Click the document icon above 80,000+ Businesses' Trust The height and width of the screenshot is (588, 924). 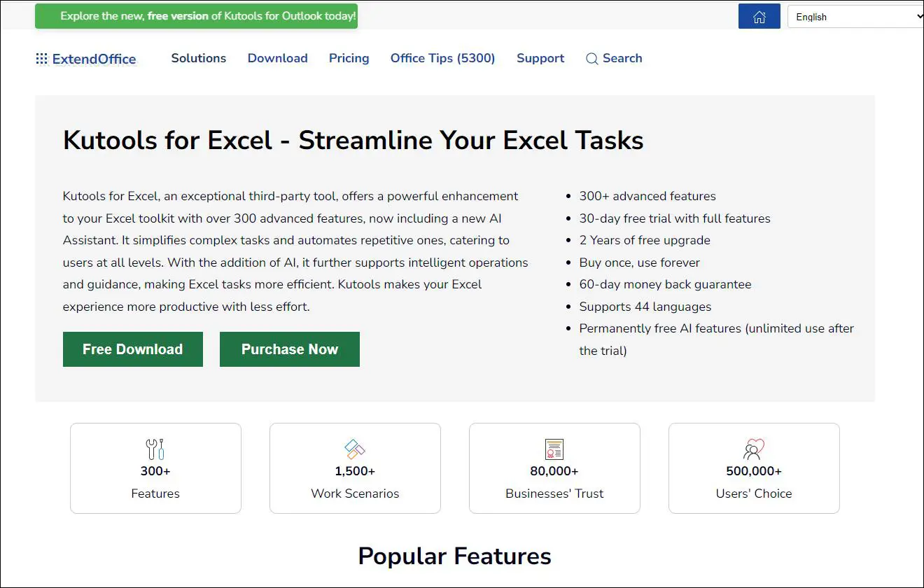[554, 449]
